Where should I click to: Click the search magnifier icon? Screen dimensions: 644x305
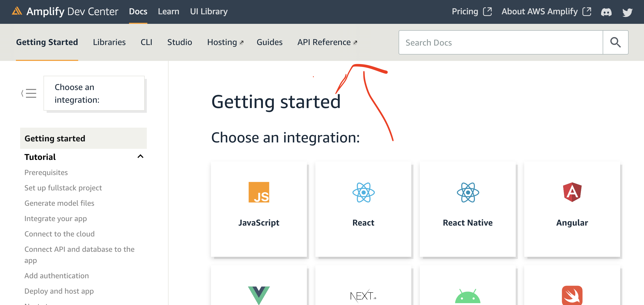pyautogui.click(x=615, y=42)
